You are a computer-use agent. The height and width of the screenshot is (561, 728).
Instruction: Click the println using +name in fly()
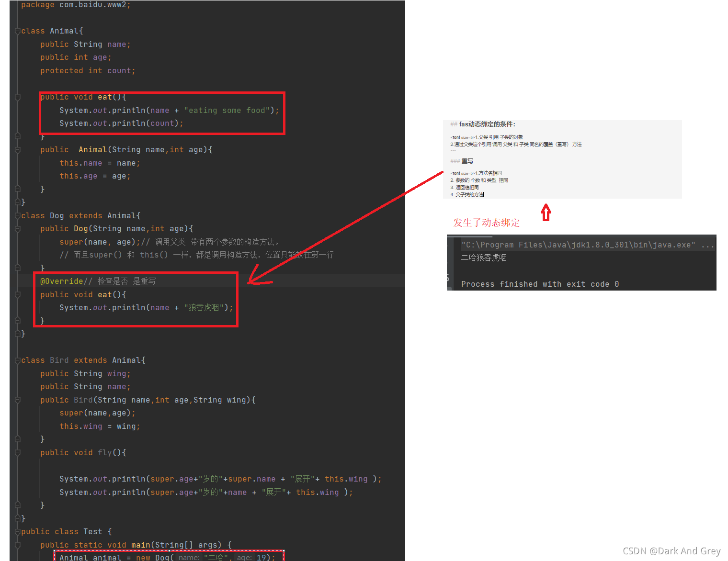206,493
